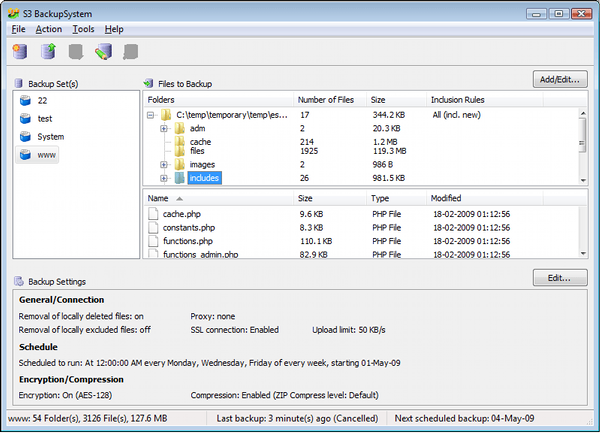This screenshot has width=600, height=433.
Task: Click the new backup set toolbar icon
Action: point(20,51)
